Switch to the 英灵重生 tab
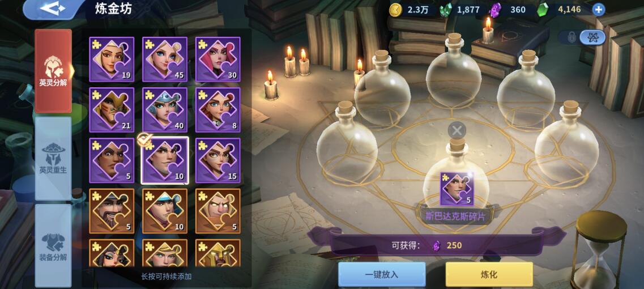The image size is (644, 289). pos(53,158)
